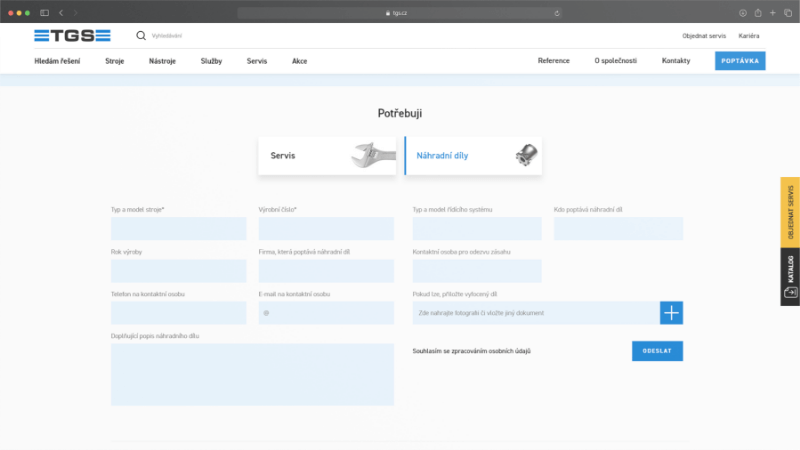The image size is (800, 450).
Task: Click the TGS logo
Action: 71,35
